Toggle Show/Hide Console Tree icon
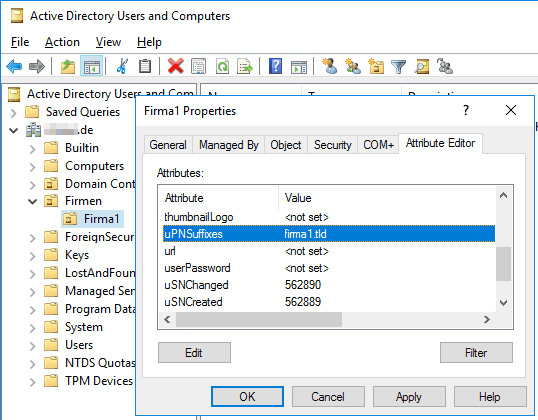The width and height of the screenshot is (538, 420). pos(91,66)
